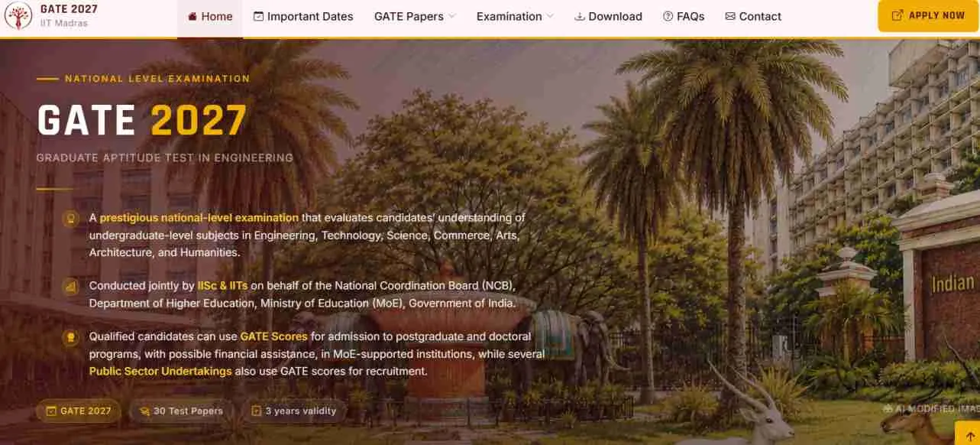Click the IIT Madras subtitle in header
The height and width of the screenshot is (445, 980).
coord(63,24)
